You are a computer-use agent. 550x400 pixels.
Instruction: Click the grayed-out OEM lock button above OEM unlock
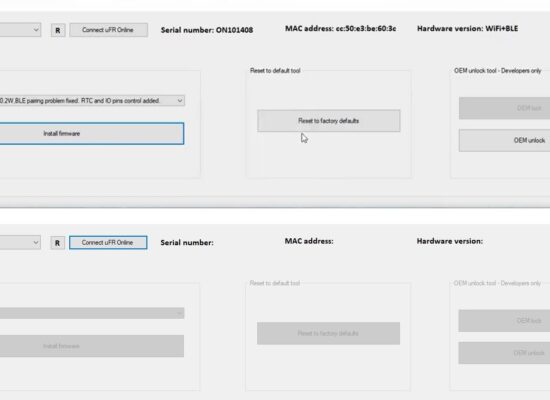(x=504, y=108)
